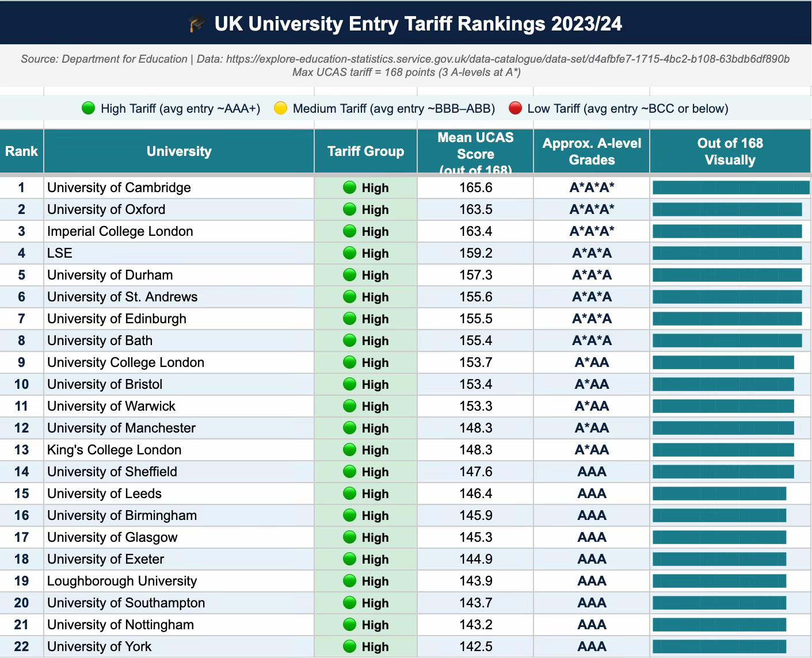Select the score cell '157.3'
This screenshot has width=812, height=658.
[475, 275]
